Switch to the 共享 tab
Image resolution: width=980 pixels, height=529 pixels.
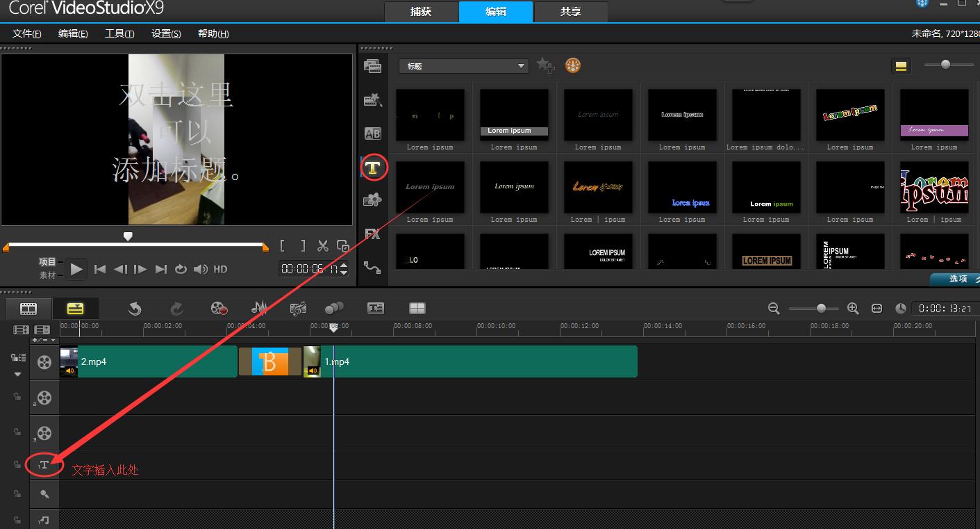(571, 12)
